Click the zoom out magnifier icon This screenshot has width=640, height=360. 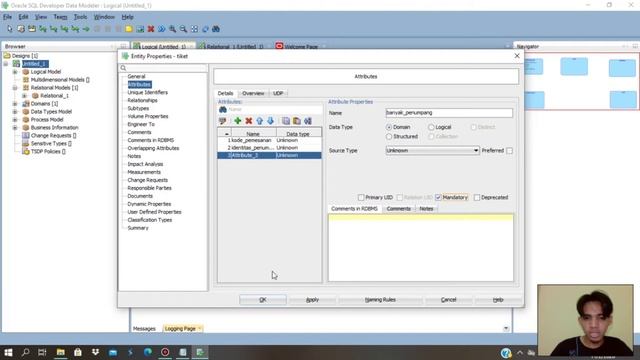click(183, 29)
